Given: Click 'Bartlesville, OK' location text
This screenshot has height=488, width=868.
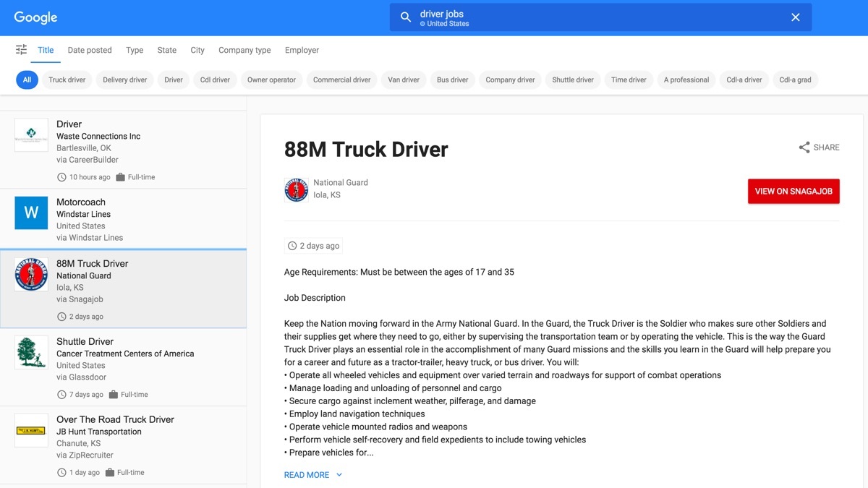Looking at the screenshot, I should pos(84,148).
